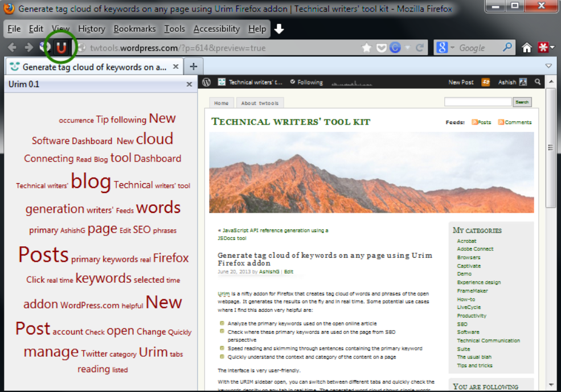Open the Edit menu
The width and height of the screenshot is (561, 392).
tap(36, 29)
